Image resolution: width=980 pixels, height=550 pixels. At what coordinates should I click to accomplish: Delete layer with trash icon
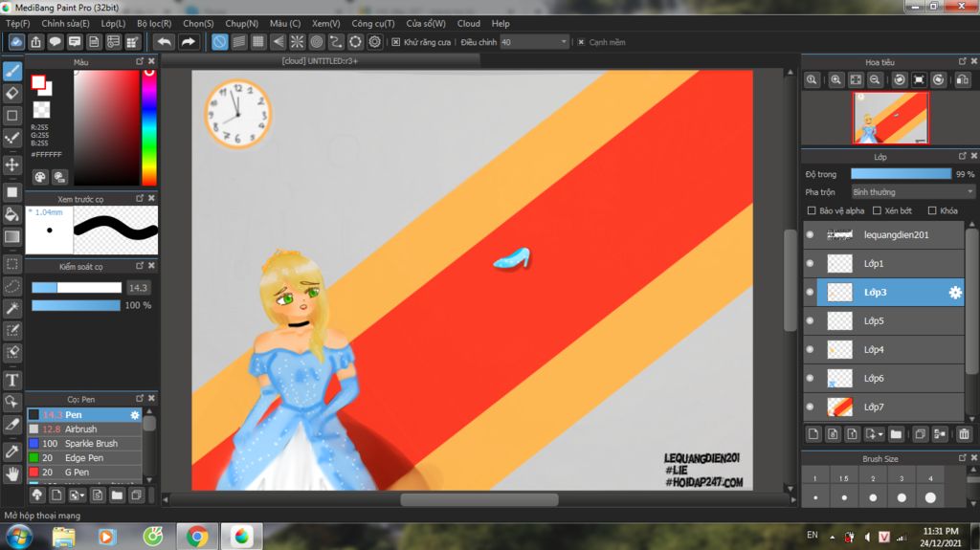point(964,433)
